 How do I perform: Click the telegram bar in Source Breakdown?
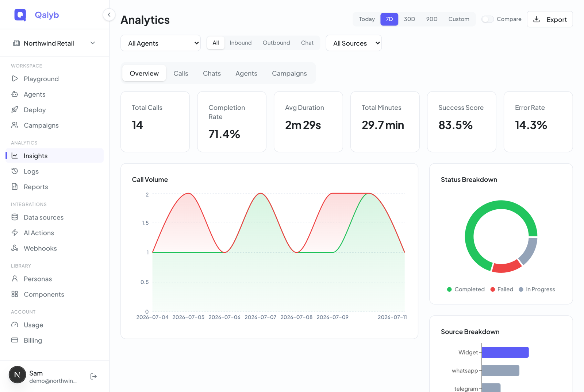pos(491,388)
